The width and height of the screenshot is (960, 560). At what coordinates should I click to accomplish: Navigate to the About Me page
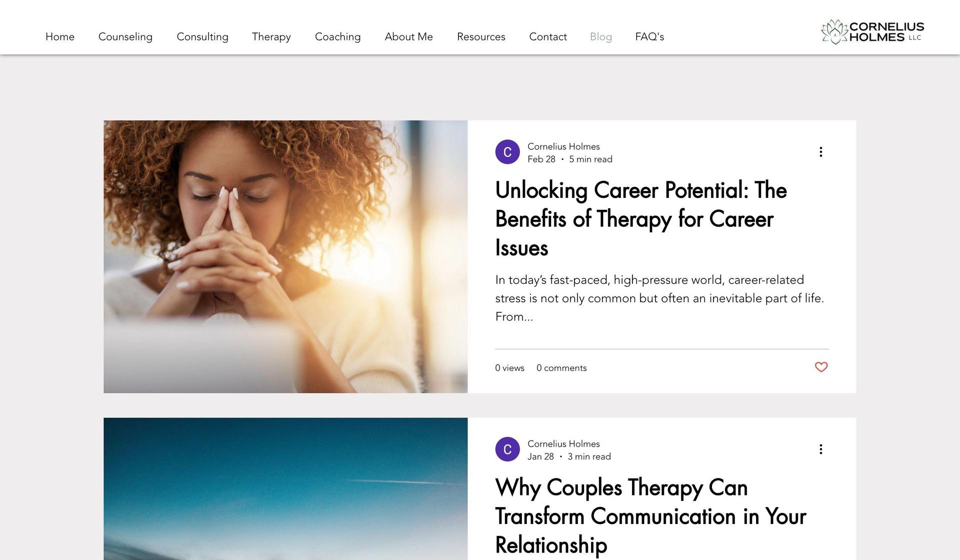point(409,37)
